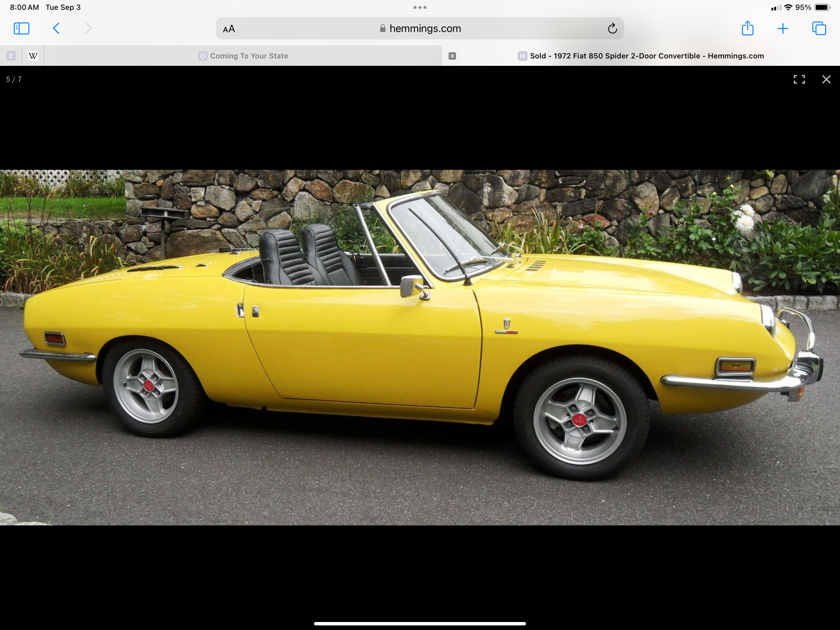Select the Sold - 1972 Fiat 850 Spider tab
This screenshot has height=630, width=840.
tap(641, 56)
